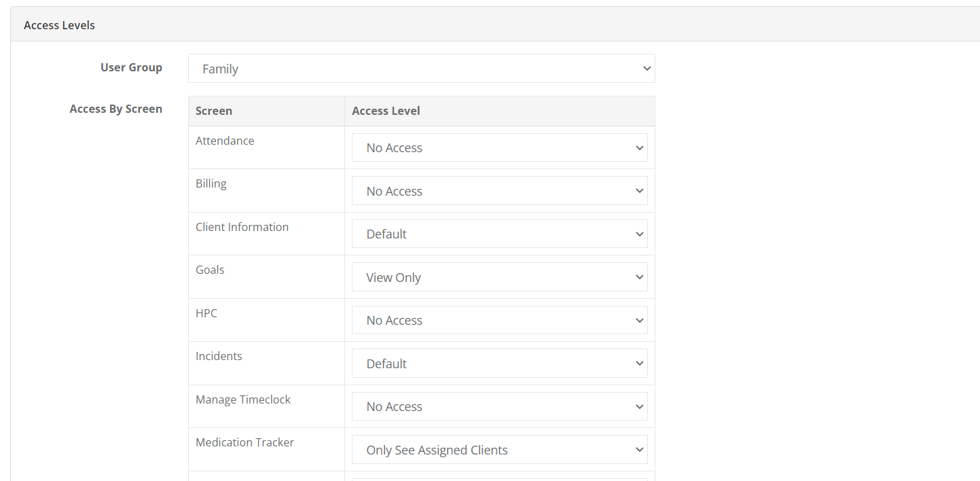Click the Billing screen name
980x481 pixels.
point(211,183)
